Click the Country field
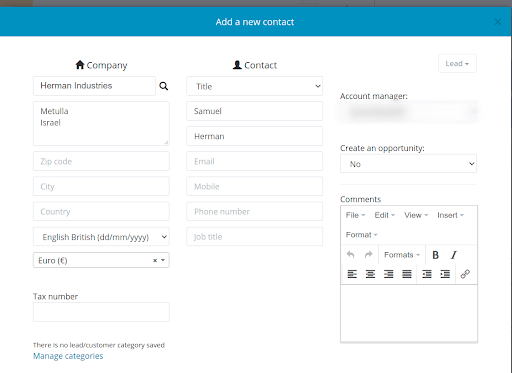This screenshot has height=373, width=512. [x=101, y=211]
